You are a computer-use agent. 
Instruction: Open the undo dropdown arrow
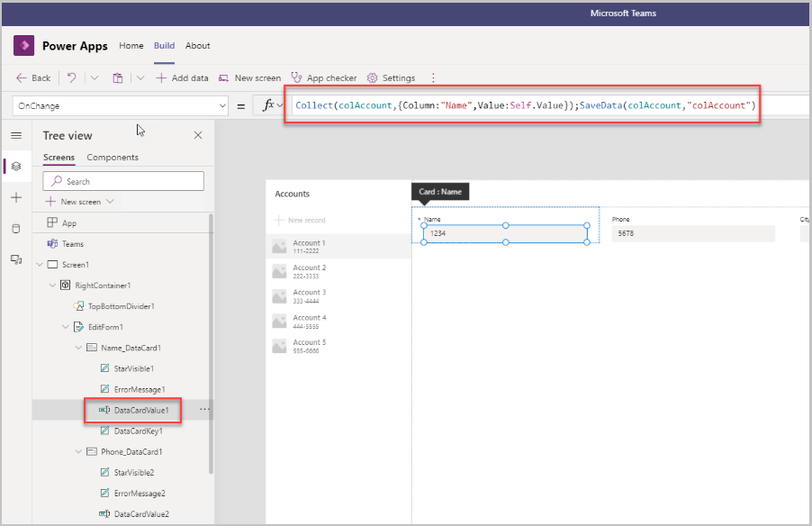coord(95,77)
